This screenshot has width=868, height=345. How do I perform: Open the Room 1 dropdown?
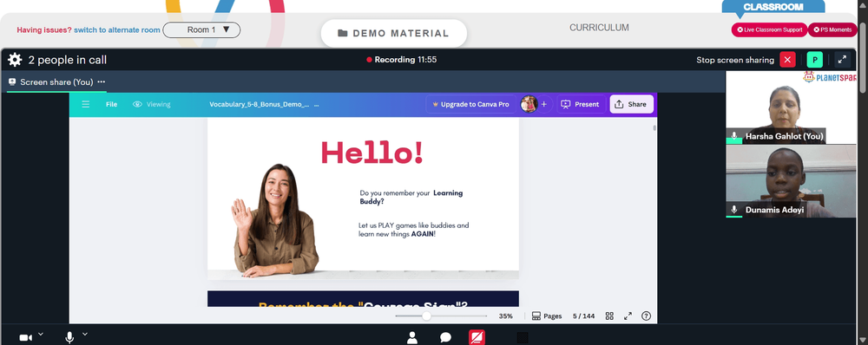[201, 29]
